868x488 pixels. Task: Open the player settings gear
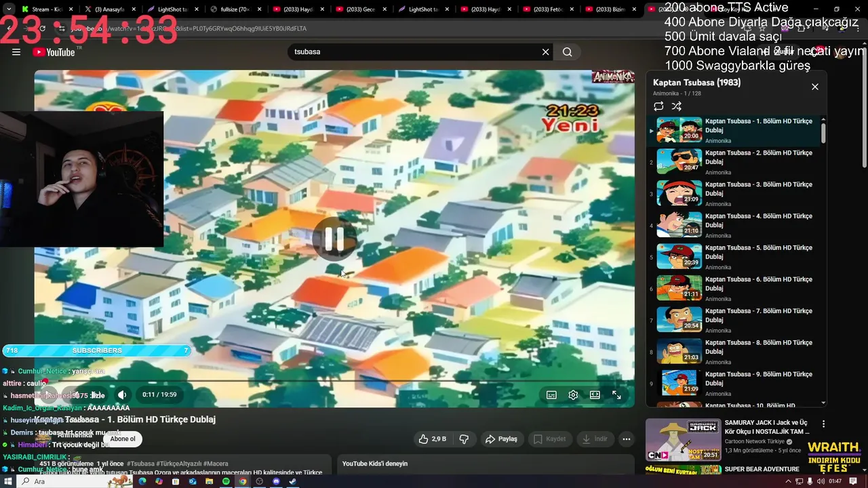coord(574,394)
